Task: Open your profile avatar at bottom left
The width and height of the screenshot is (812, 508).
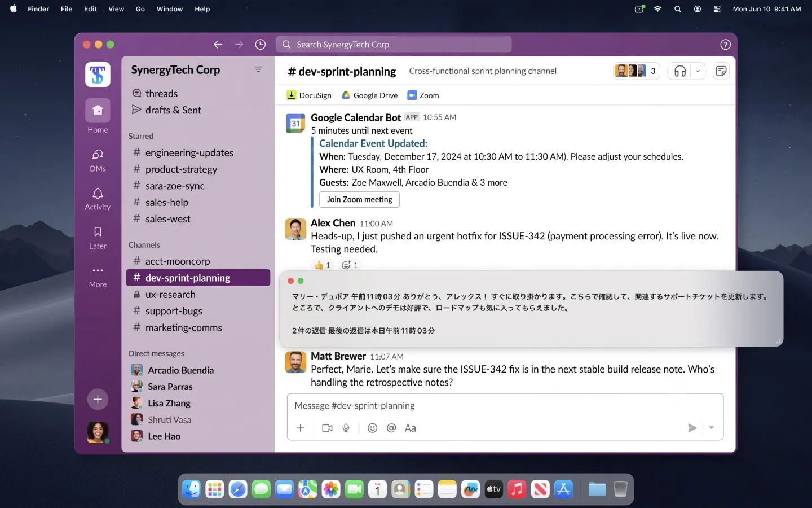Action: point(98,432)
